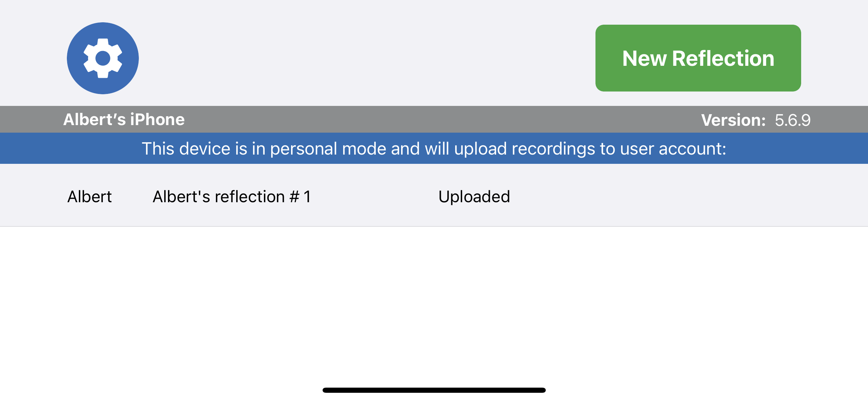Open settings via the blue gear icon
Viewport: 868px width, 401px height.
pyautogui.click(x=103, y=58)
